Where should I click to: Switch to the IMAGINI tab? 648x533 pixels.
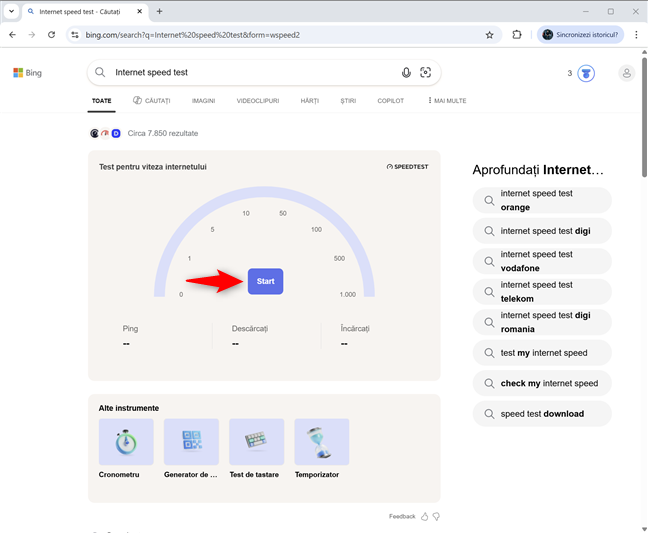[x=204, y=101]
